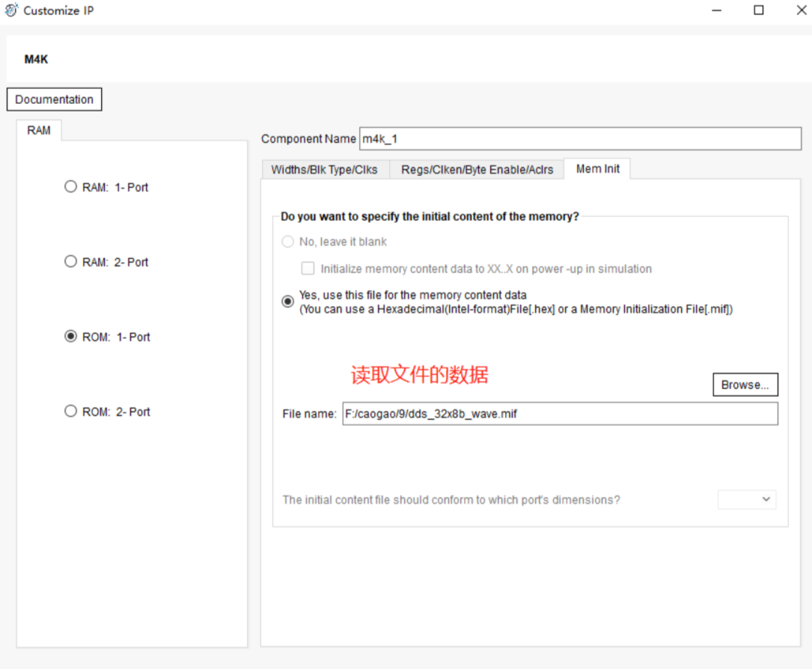Click Browse... to choose a file
Screen dimensions: 812x669
(745, 385)
